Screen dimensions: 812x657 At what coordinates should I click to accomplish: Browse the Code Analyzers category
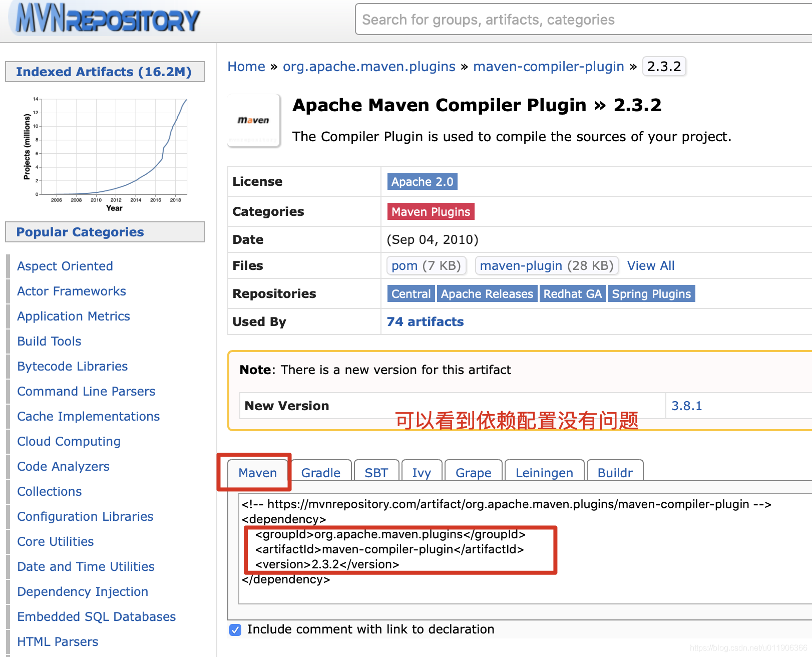(63, 466)
